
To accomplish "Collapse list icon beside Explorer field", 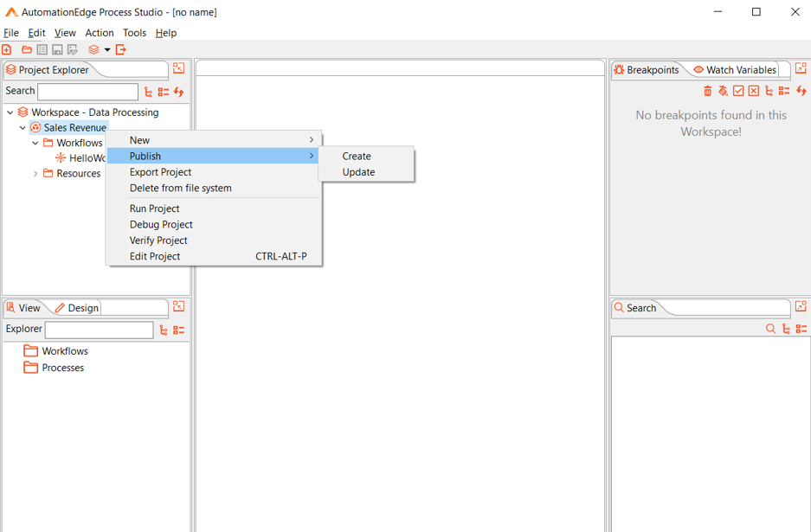I will (179, 330).
